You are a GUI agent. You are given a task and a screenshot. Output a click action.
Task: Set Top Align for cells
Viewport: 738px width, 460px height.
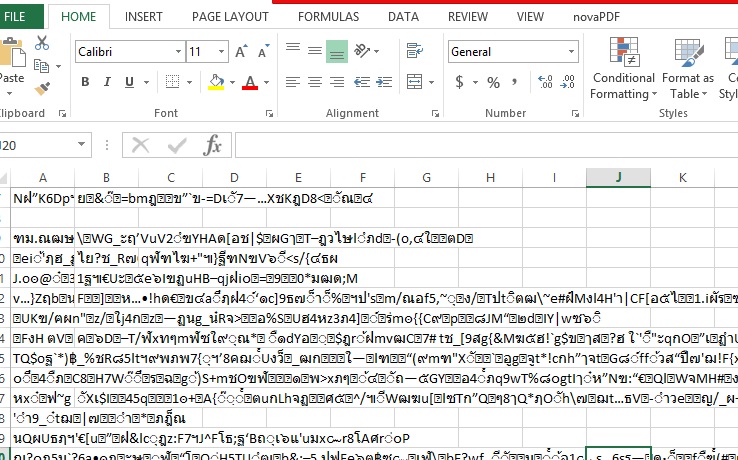point(293,49)
